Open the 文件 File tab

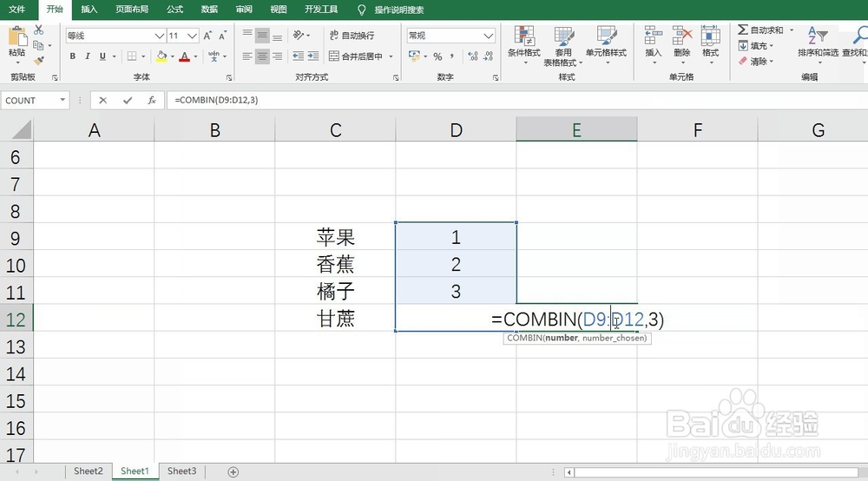point(17,10)
